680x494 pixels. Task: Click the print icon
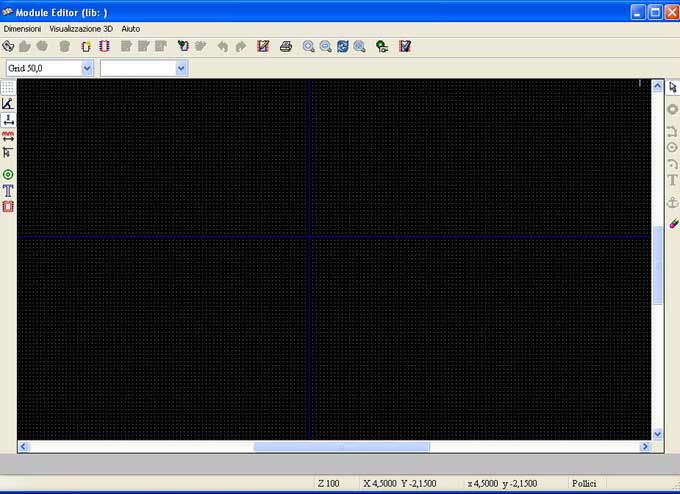(x=286, y=46)
